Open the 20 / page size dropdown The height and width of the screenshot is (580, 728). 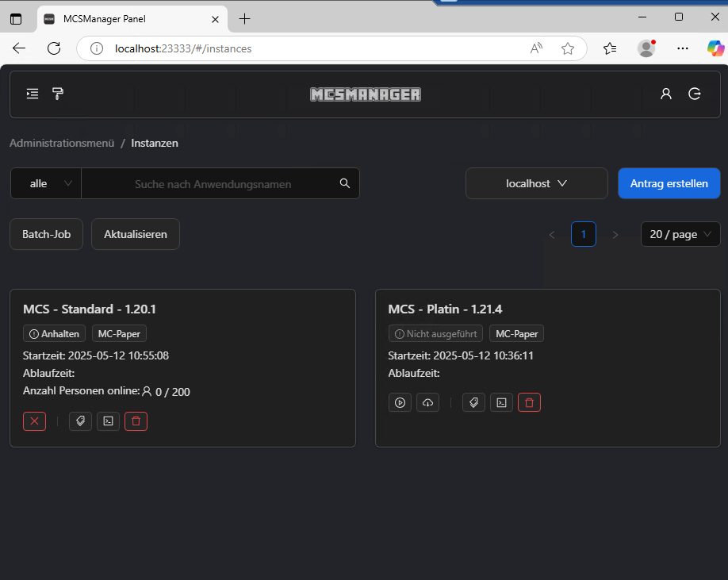pyautogui.click(x=680, y=234)
